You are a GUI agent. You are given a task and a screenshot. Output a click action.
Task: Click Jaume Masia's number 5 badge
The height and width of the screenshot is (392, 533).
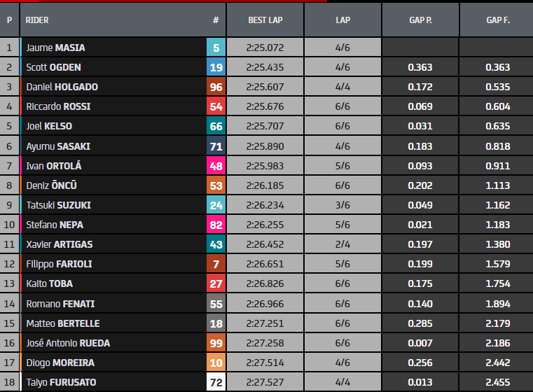coord(216,48)
